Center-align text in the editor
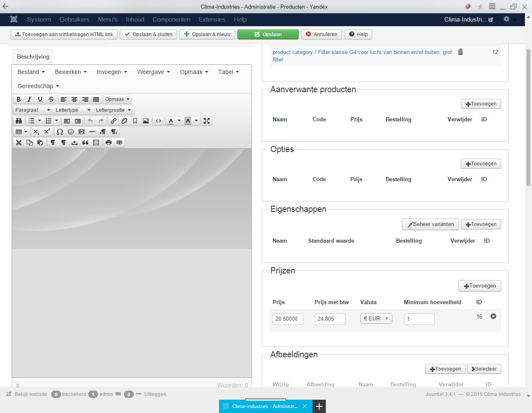 pos(74,99)
